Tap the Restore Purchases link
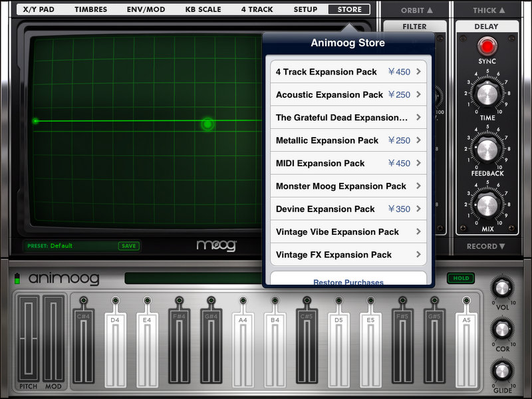 (x=348, y=282)
